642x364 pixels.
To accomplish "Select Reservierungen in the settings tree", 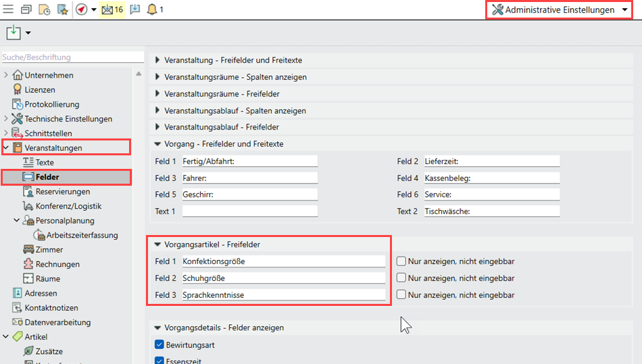I will click(x=63, y=191).
